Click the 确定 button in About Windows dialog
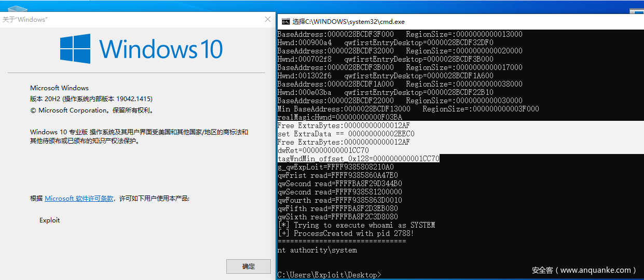This screenshot has height=280, width=644. click(x=249, y=267)
